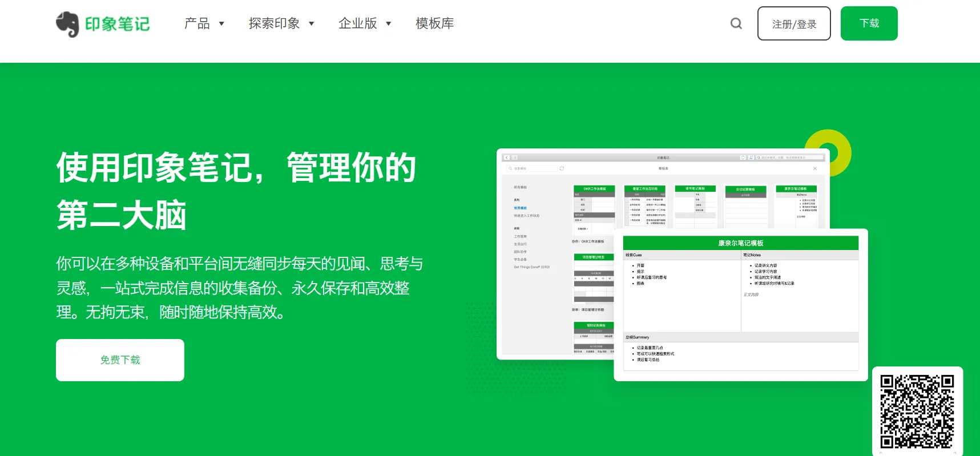This screenshot has width=980, height=456.
Task: Click the white 免费下载 button
Action: point(120,360)
